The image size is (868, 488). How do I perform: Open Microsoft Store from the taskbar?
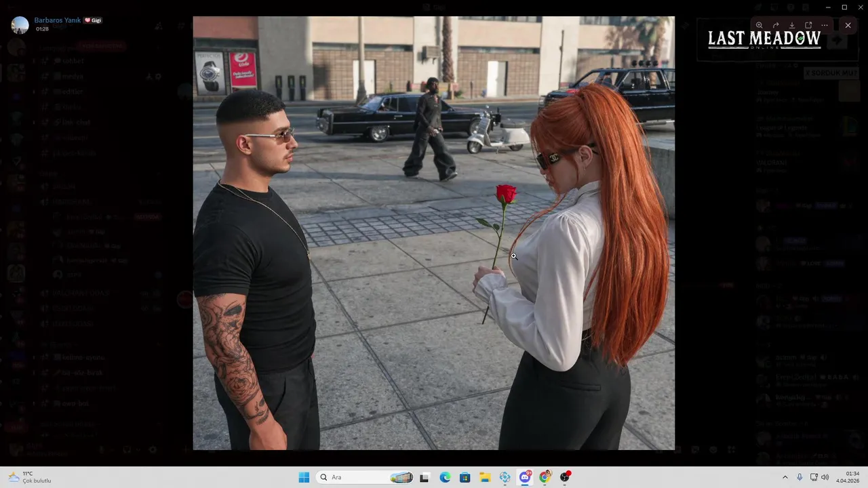[465, 477]
